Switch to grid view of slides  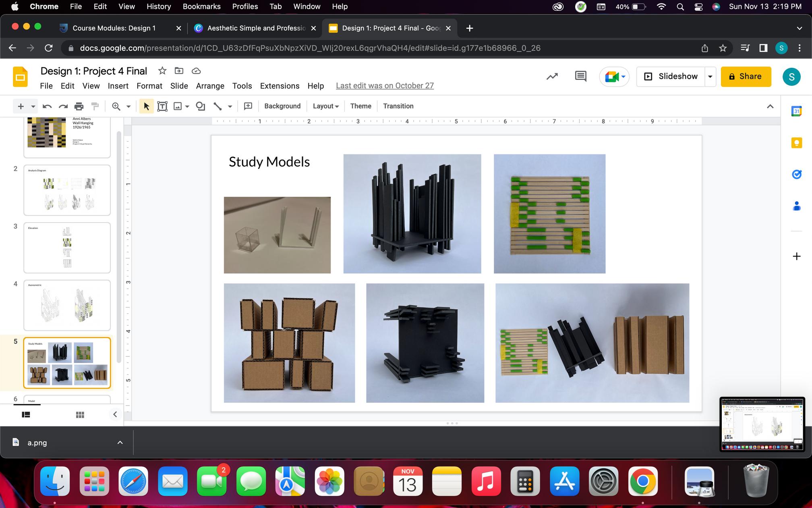click(80, 414)
